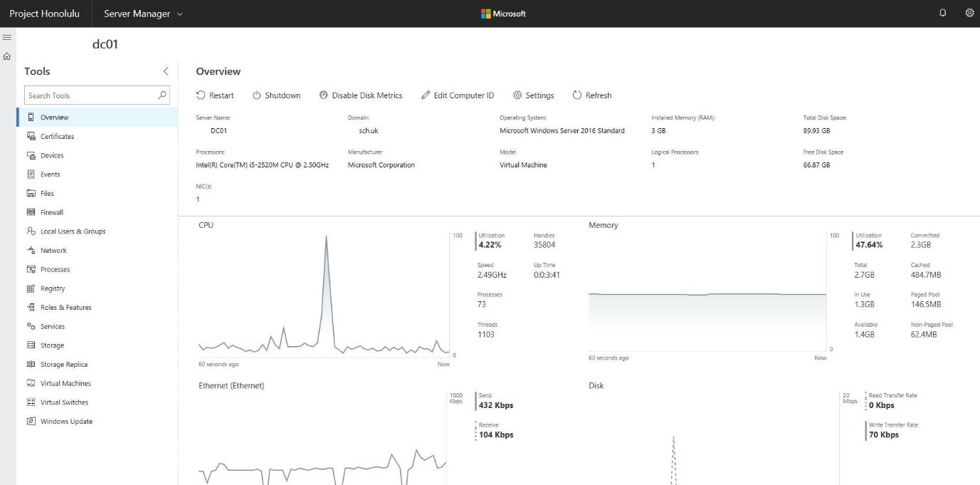Click the Network tool icon
This screenshot has width=980, height=485.
tap(31, 250)
